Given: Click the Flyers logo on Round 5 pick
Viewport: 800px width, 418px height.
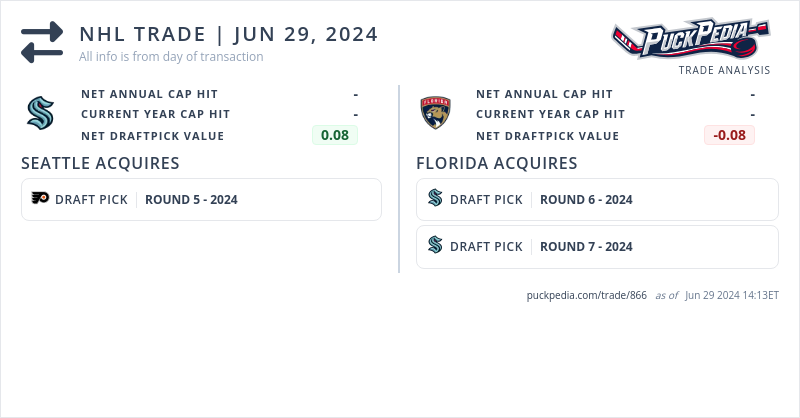Looking at the screenshot, I should (x=40, y=199).
